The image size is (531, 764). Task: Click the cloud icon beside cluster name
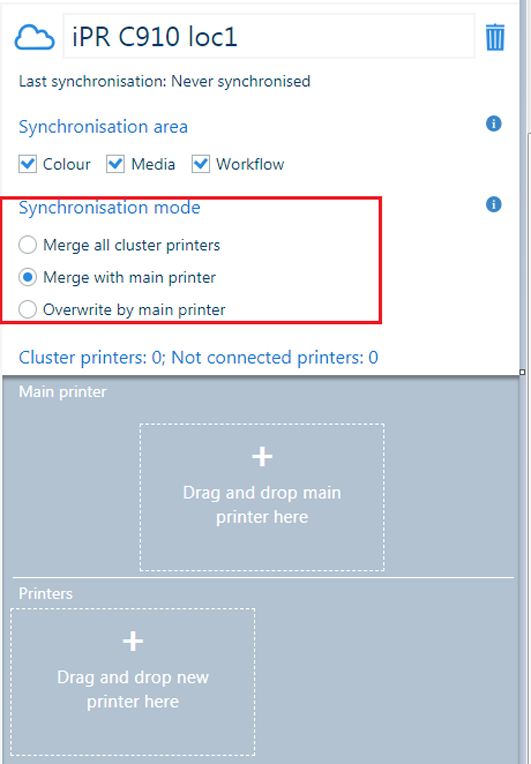(34, 38)
